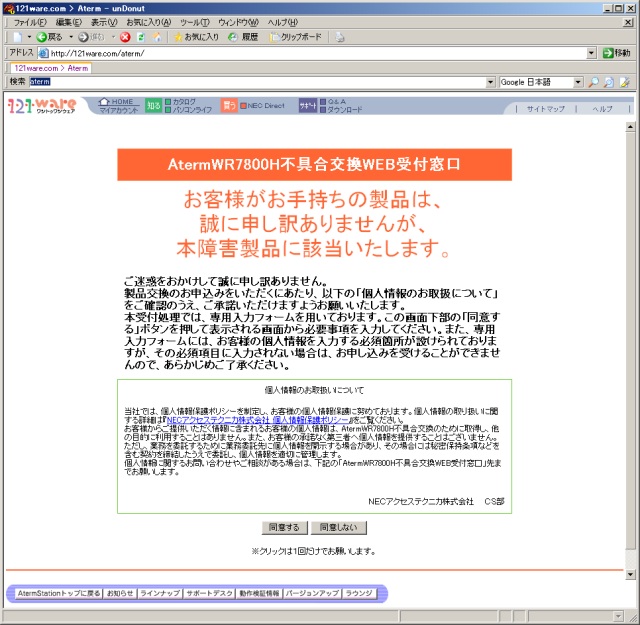640x625 pixels.
Task: Click the printer icon in toolbar
Action: coord(340,37)
